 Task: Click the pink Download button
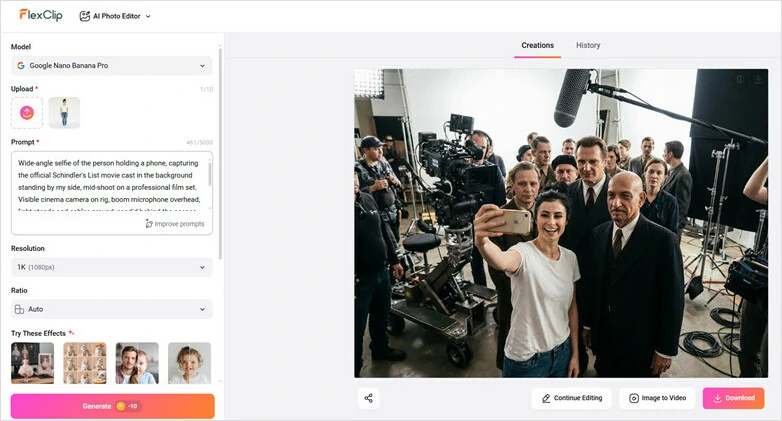[734, 398]
